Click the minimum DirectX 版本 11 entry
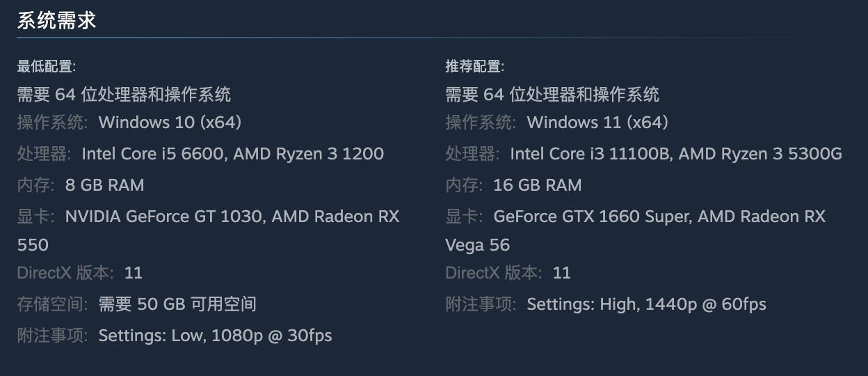The width and height of the screenshot is (868, 376). (x=80, y=273)
